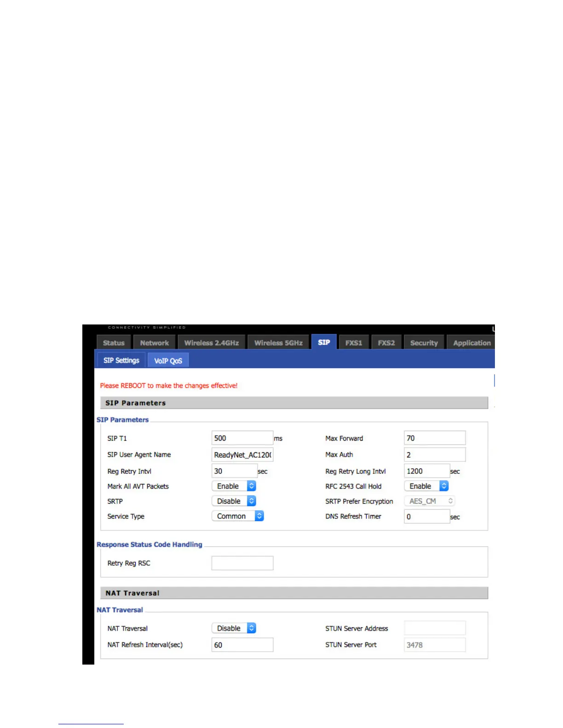
Task: Open the SRTP Prefer Encryption dropdown
Action: (x=430, y=501)
